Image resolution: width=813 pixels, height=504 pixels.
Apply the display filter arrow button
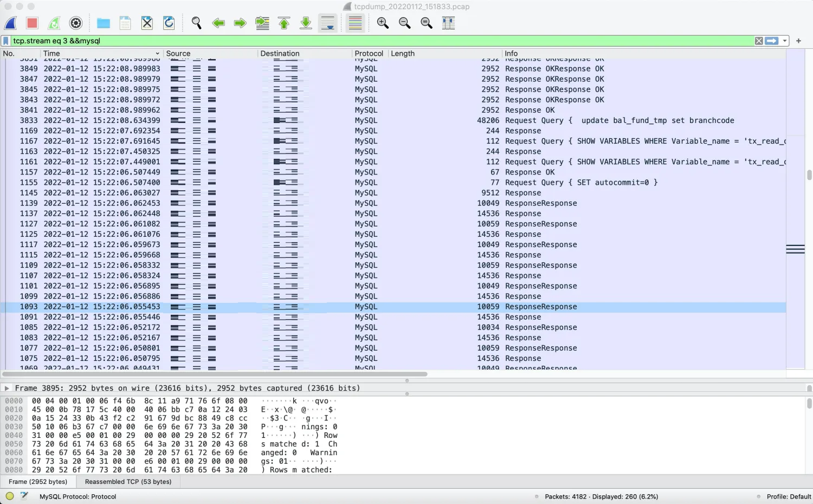click(x=772, y=41)
